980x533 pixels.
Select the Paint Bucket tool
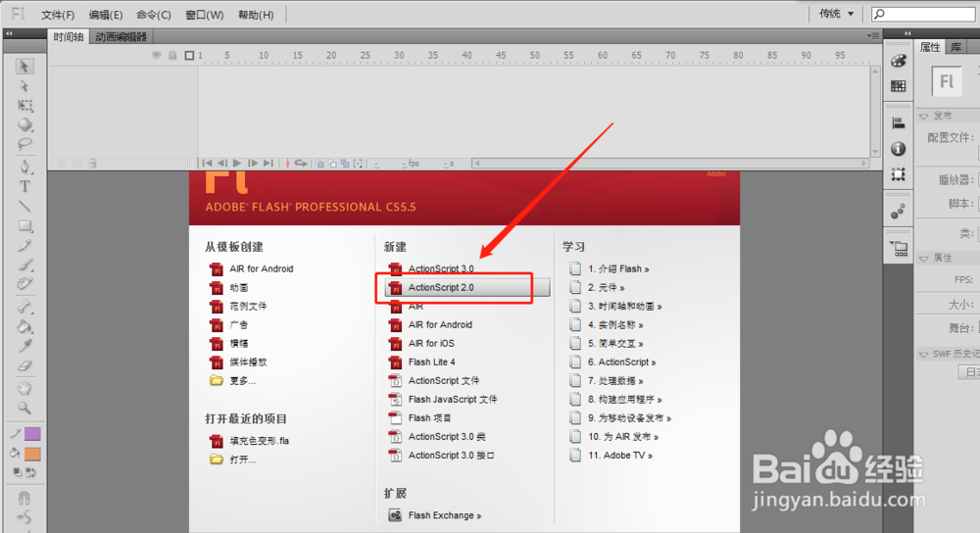tap(24, 326)
